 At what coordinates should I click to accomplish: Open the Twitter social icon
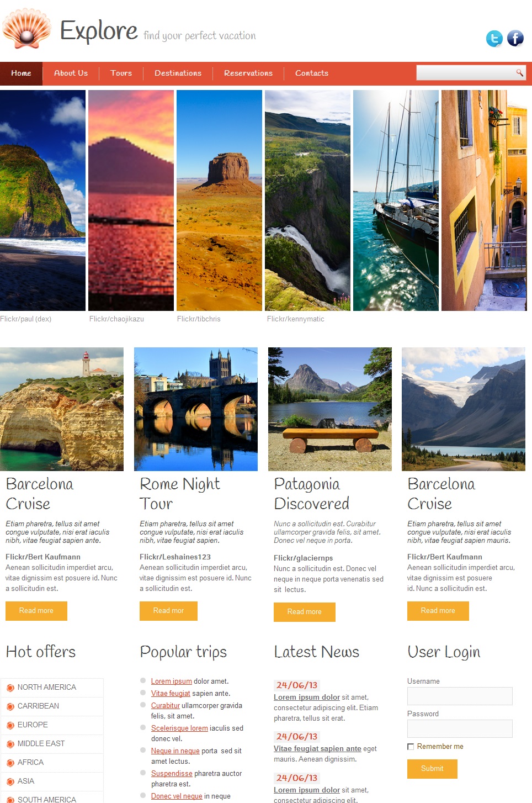click(x=494, y=38)
